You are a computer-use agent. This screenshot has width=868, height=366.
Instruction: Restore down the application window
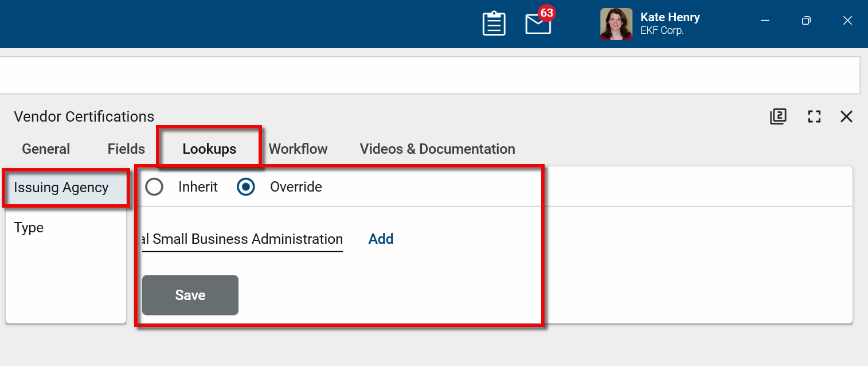tap(806, 21)
